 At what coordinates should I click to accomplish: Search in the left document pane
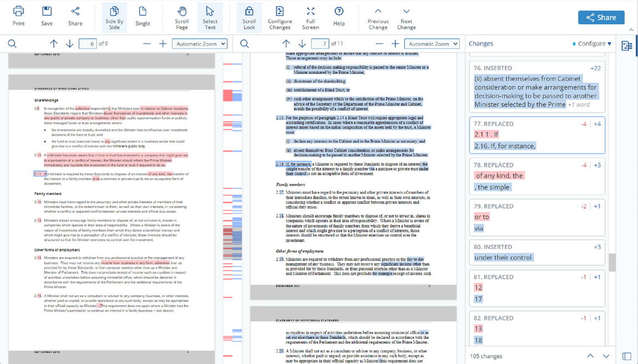(12, 44)
